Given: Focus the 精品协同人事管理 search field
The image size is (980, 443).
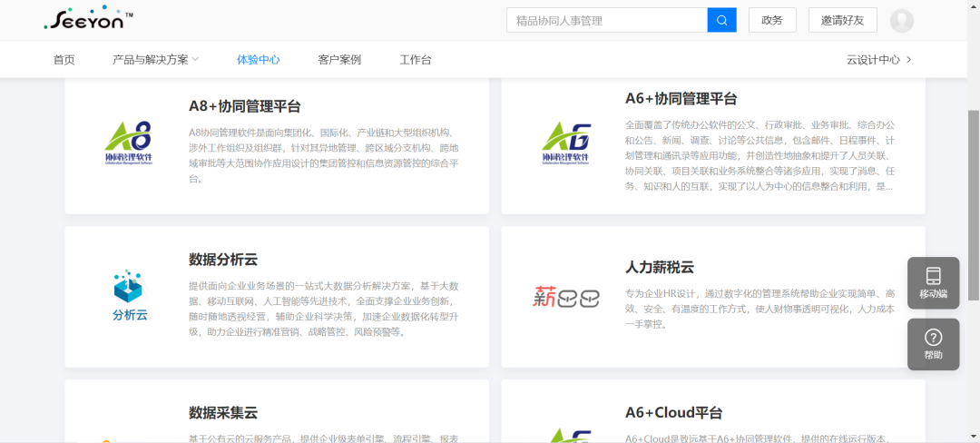Looking at the screenshot, I should [606, 20].
